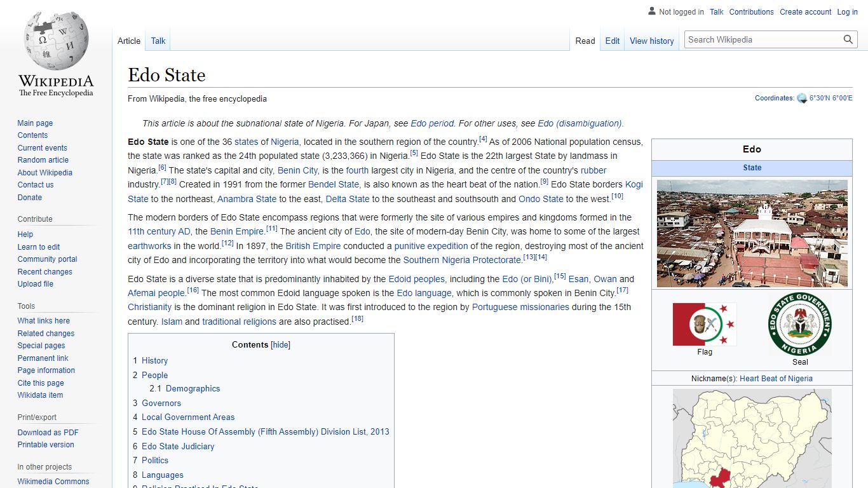This screenshot has width=868, height=488.
Task: Click the Donate link
Action: pos(29,198)
